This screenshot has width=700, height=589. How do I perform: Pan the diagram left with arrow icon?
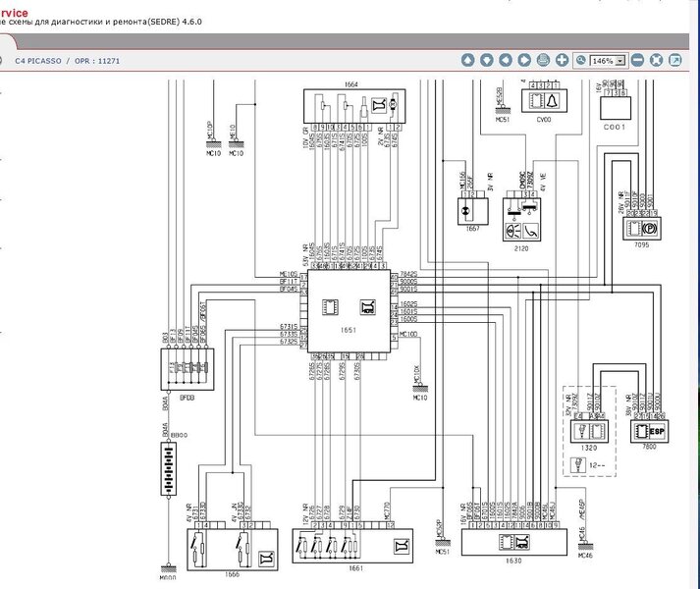pyautogui.click(x=506, y=60)
